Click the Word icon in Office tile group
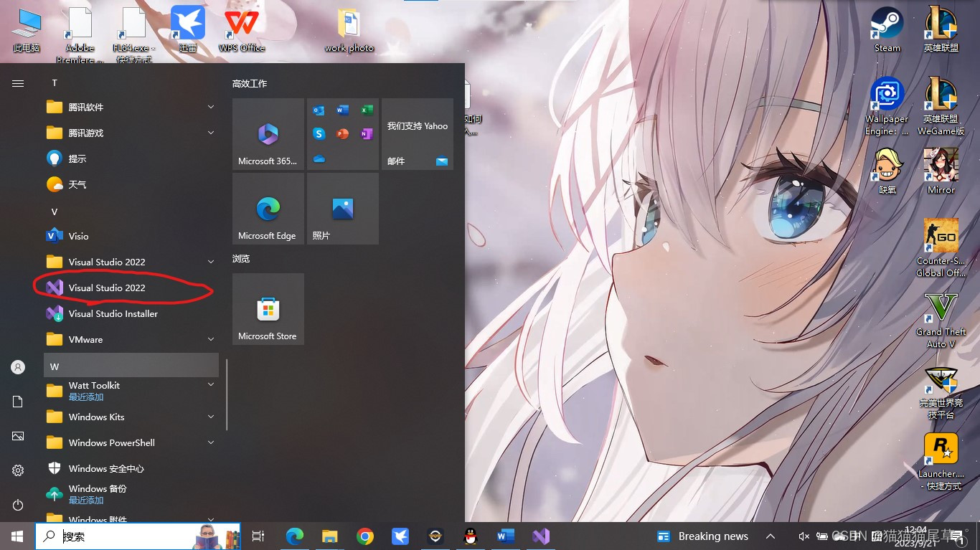Image resolution: width=980 pixels, height=550 pixels. tap(343, 110)
